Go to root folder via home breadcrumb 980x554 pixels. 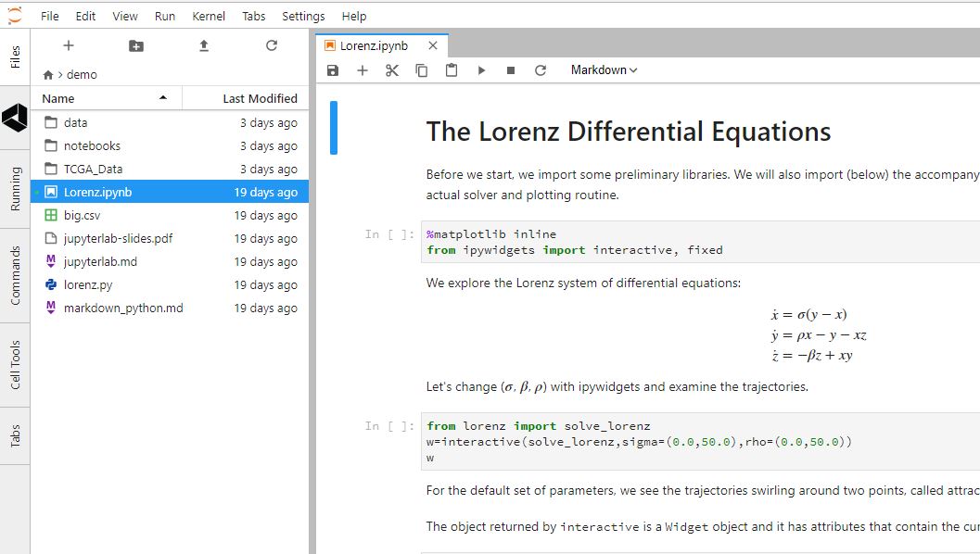48,74
